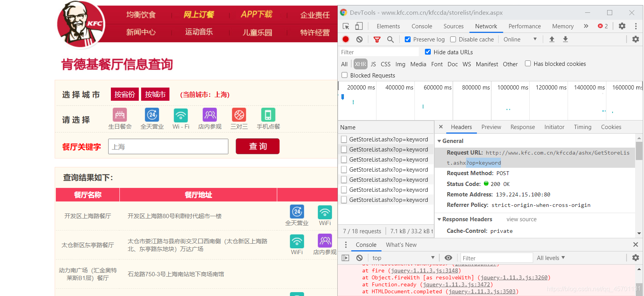Click the 网上订餐 navigation item
This screenshot has height=296, width=644.
point(199,14)
